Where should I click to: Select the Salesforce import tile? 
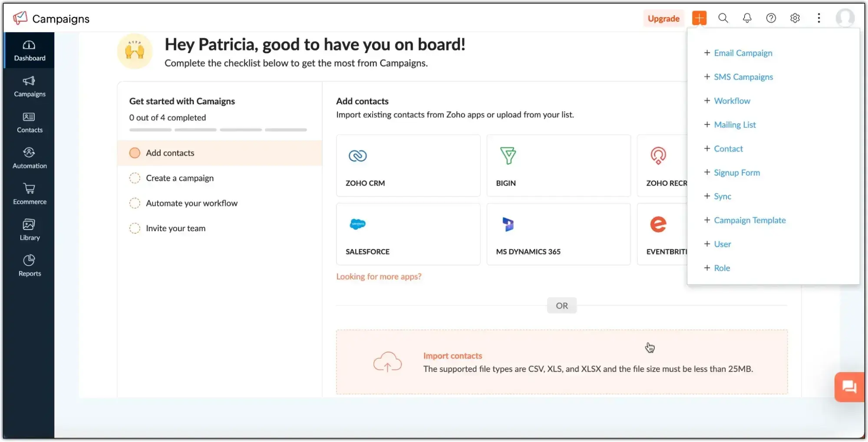407,234
